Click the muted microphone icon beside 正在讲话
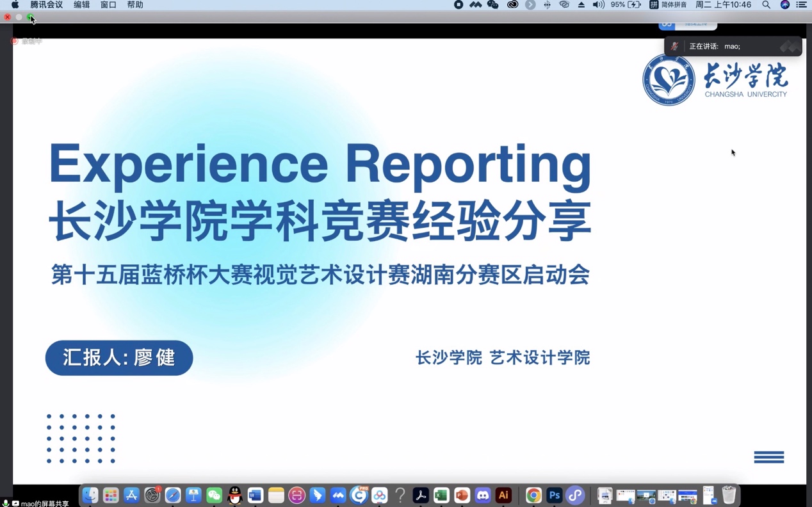 pos(674,46)
